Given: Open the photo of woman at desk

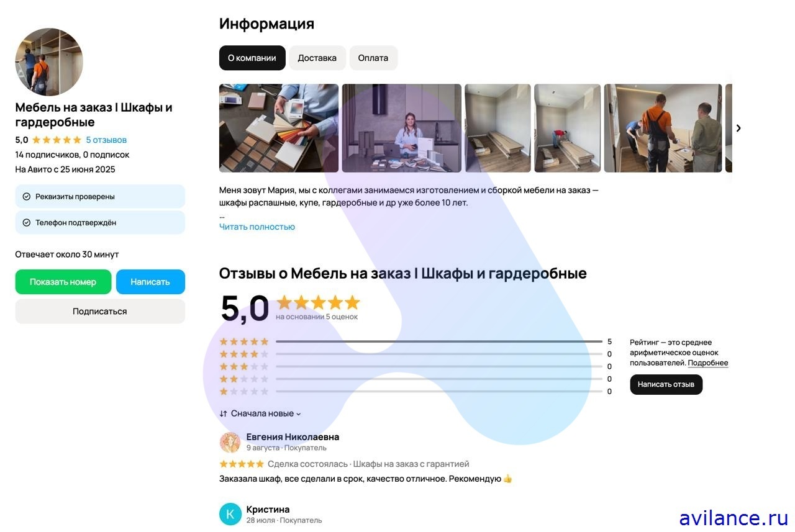Looking at the screenshot, I should [x=402, y=128].
